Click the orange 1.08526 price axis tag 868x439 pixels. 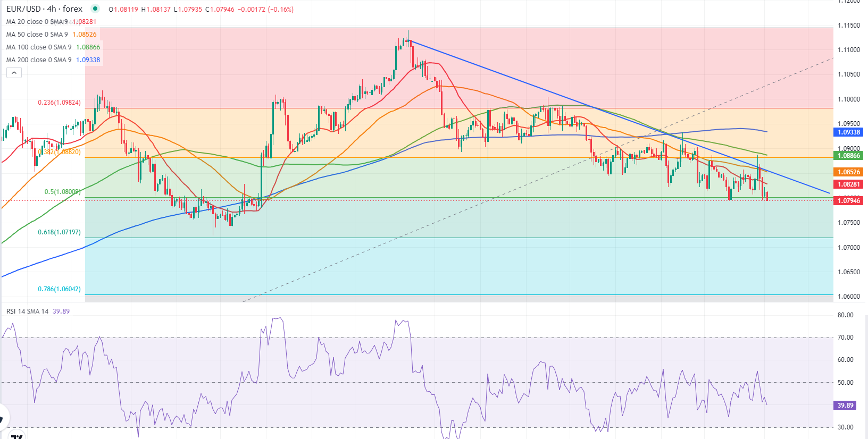click(x=848, y=172)
